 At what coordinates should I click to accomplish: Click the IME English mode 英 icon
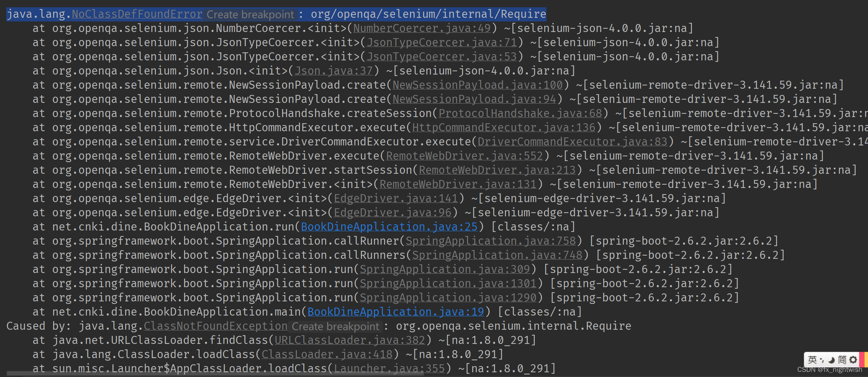click(x=812, y=360)
